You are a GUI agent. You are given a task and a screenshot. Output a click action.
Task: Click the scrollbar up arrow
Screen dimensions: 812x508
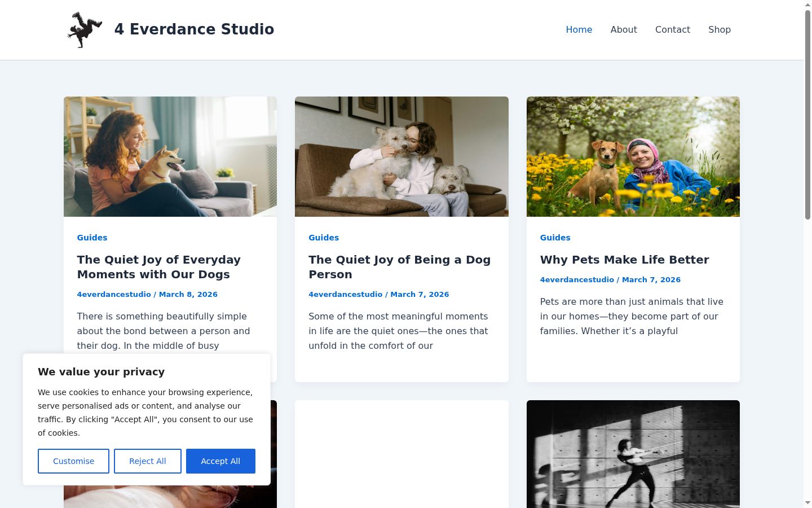pos(807,5)
